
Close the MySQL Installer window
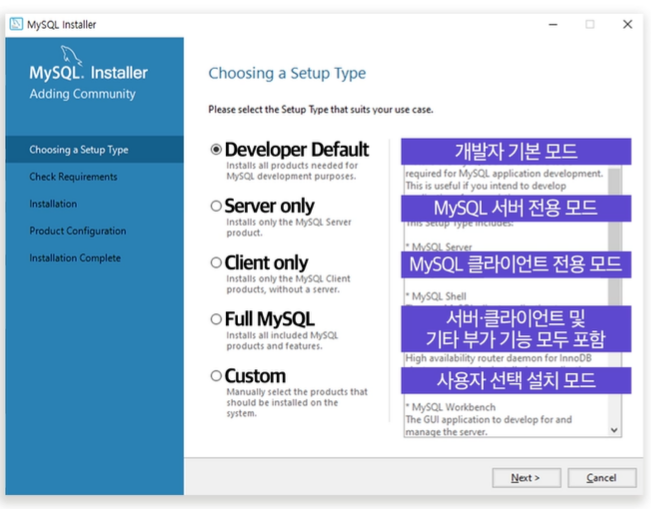click(x=628, y=24)
